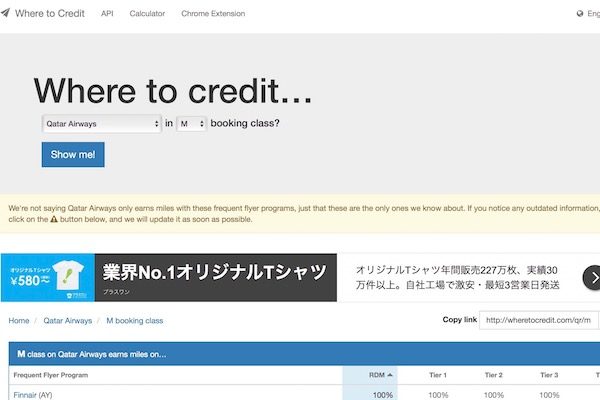Image resolution: width=600 pixels, height=400 pixels.
Task: Click the Tier 1 column header
Action: (x=438, y=375)
